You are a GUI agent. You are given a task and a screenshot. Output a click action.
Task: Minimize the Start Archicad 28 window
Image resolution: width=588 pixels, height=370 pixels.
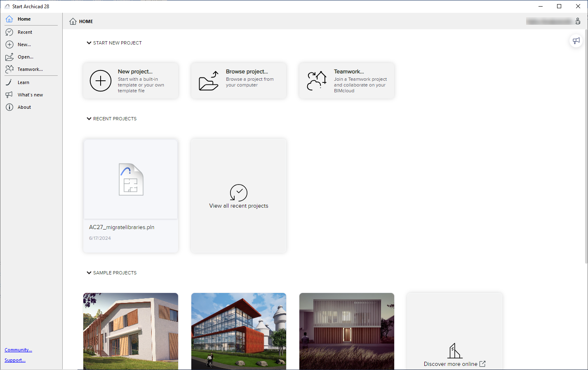coord(541,6)
